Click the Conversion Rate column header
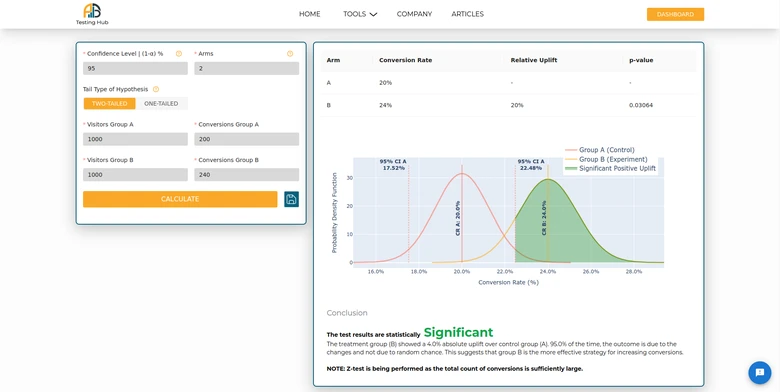 [405, 60]
